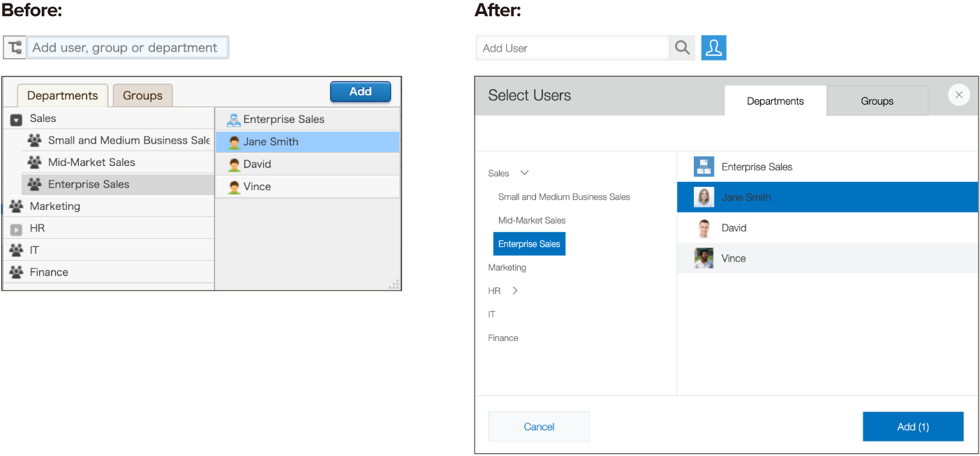Screen dimensions: 980x456
Task: Click the Marketing group icon in the Before tree
Action: pos(16,206)
